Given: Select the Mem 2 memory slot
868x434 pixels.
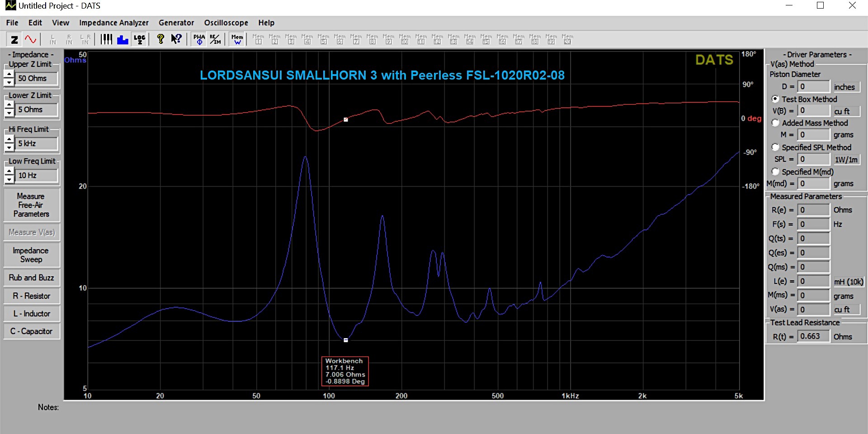Looking at the screenshot, I should (274, 39).
